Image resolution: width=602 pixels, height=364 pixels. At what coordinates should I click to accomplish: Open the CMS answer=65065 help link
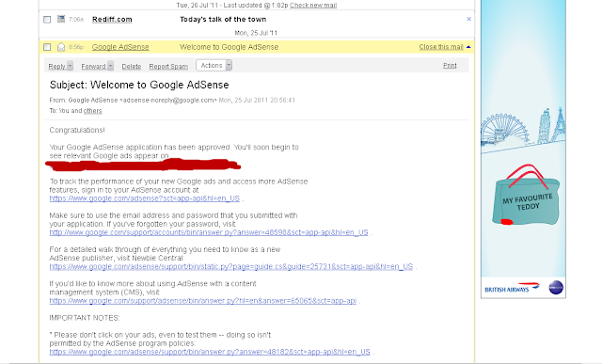[x=203, y=301]
